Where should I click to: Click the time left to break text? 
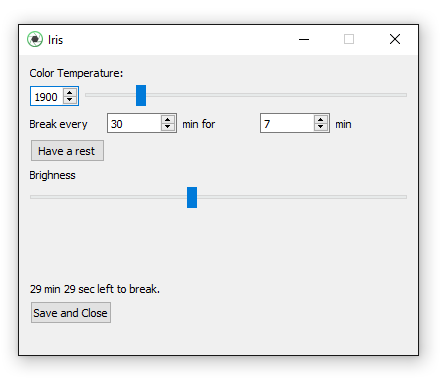pos(95,289)
